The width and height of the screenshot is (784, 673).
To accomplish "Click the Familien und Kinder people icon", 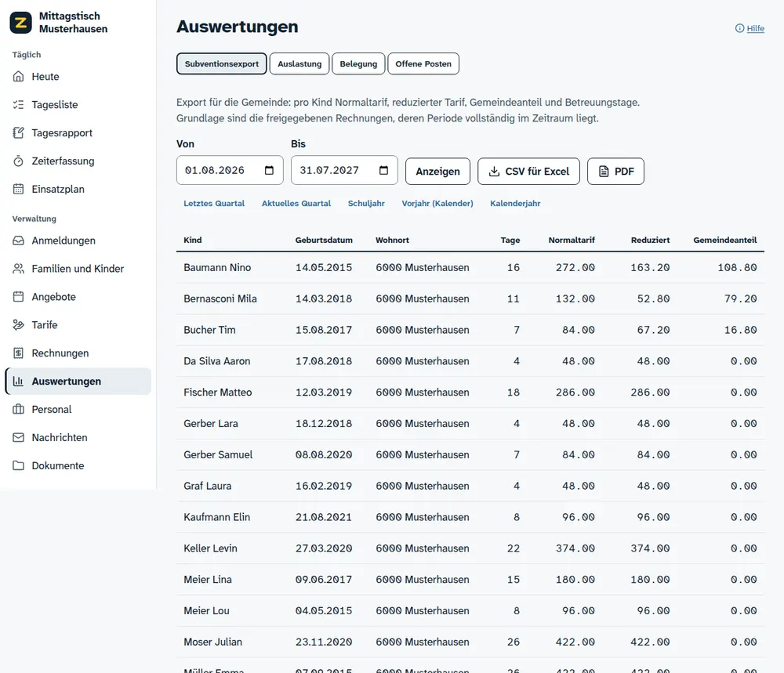I will [x=19, y=269].
